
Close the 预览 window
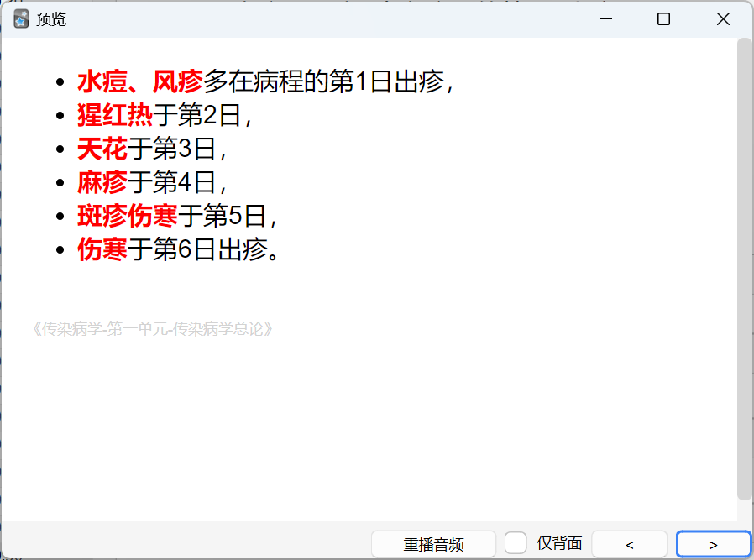[723, 19]
